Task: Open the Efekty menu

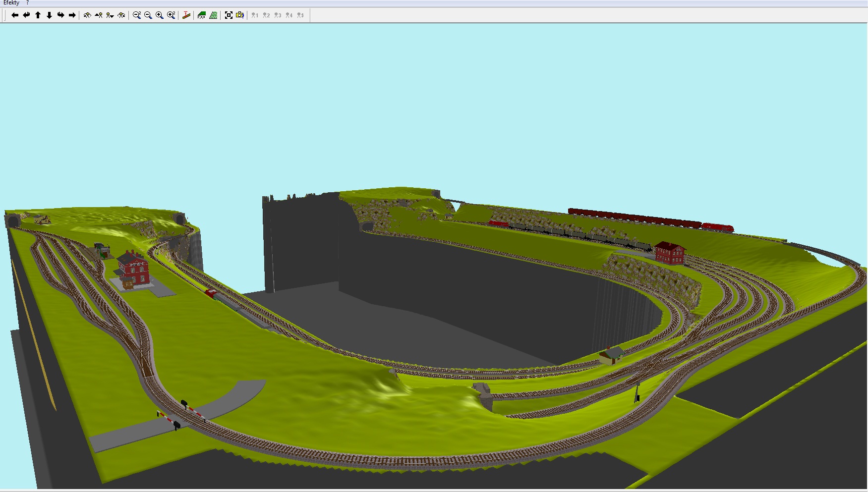Action: [x=11, y=3]
